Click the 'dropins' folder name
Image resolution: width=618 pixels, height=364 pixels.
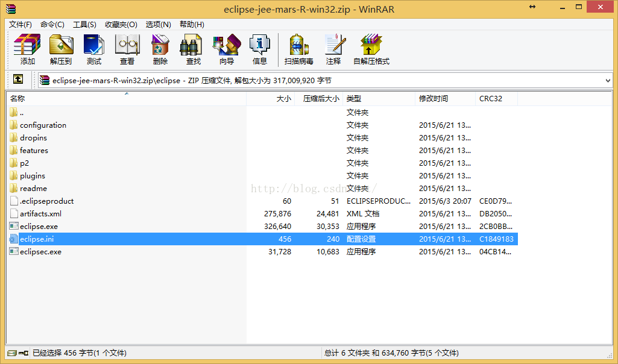tap(34, 138)
